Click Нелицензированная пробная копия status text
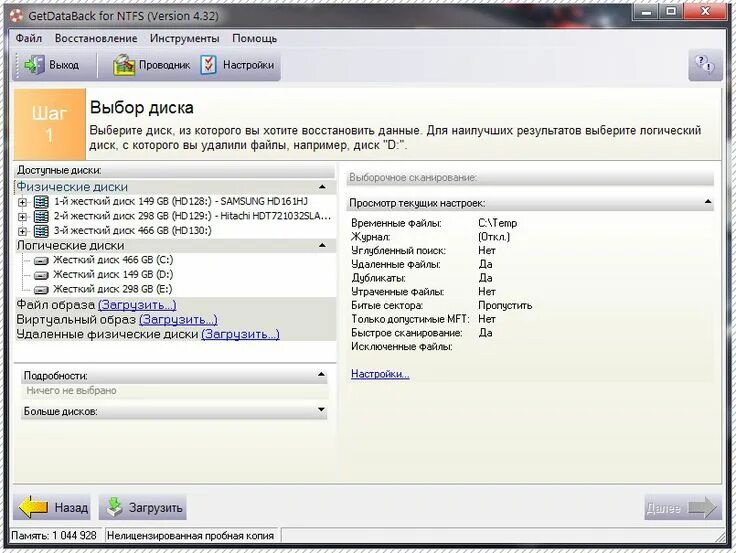This screenshot has height=553, width=736. pyautogui.click(x=191, y=536)
